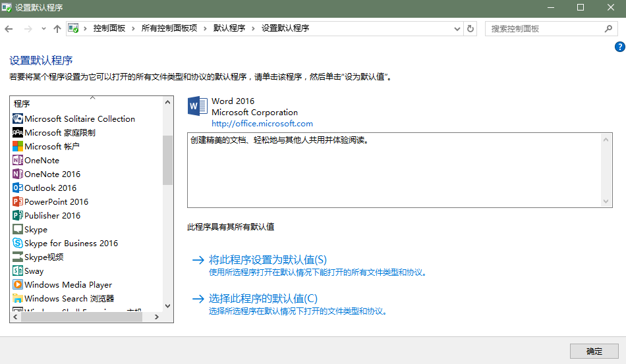Click the 程序 column header text

coord(22,103)
